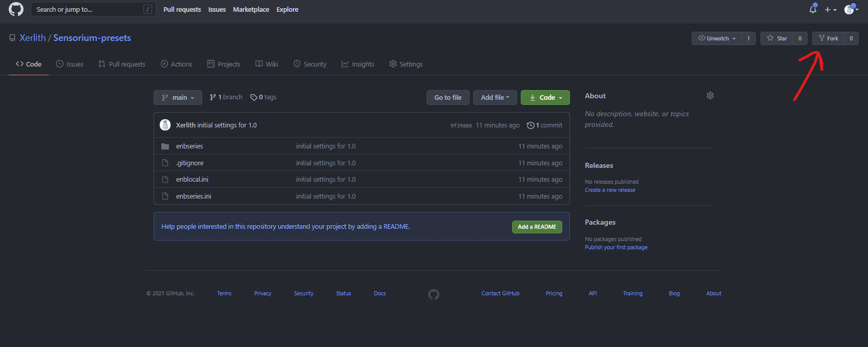This screenshot has height=347, width=868.
Task: Click the file icon beside enbseries.ini
Action: click(x=165, y=196)
